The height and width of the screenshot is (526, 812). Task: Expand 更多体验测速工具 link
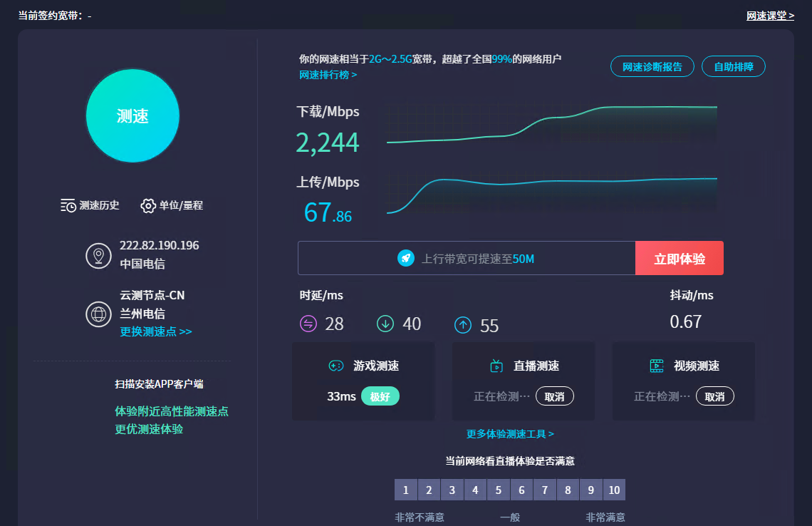tap(510, 433)
